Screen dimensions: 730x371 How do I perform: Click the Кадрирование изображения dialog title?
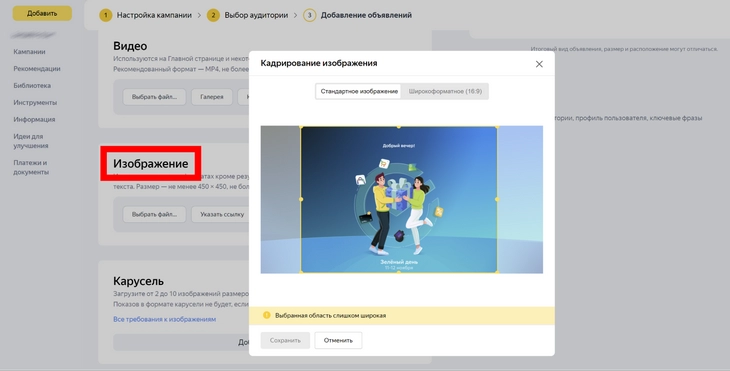pos(318,63)
